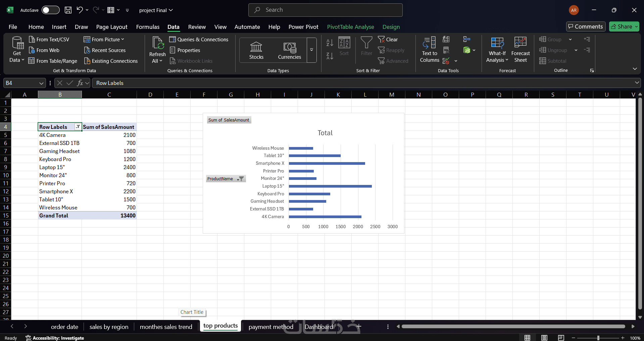Switch to the Insert tab
The height and width of the screenshot is (341, 644).
point(59,27)
